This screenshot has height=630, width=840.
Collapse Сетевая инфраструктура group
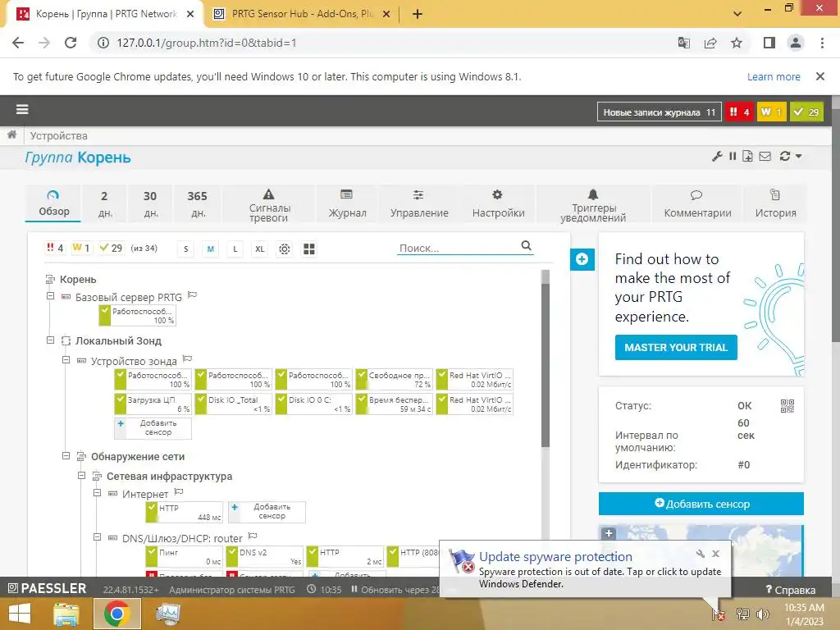[x=81, y=476]
